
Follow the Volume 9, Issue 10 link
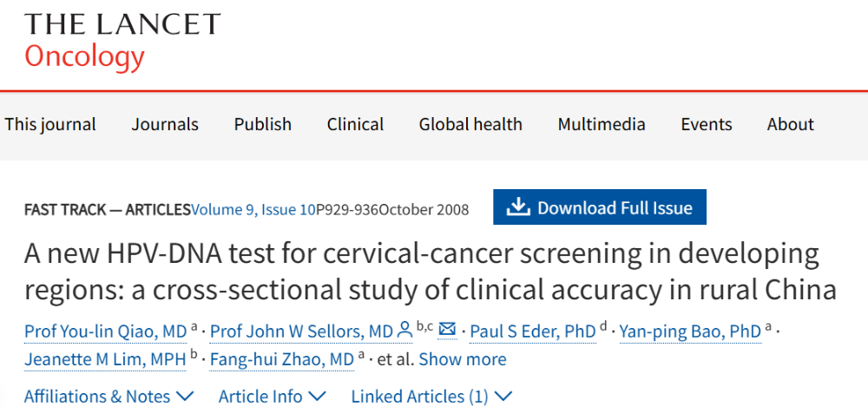tap(253, 210)
